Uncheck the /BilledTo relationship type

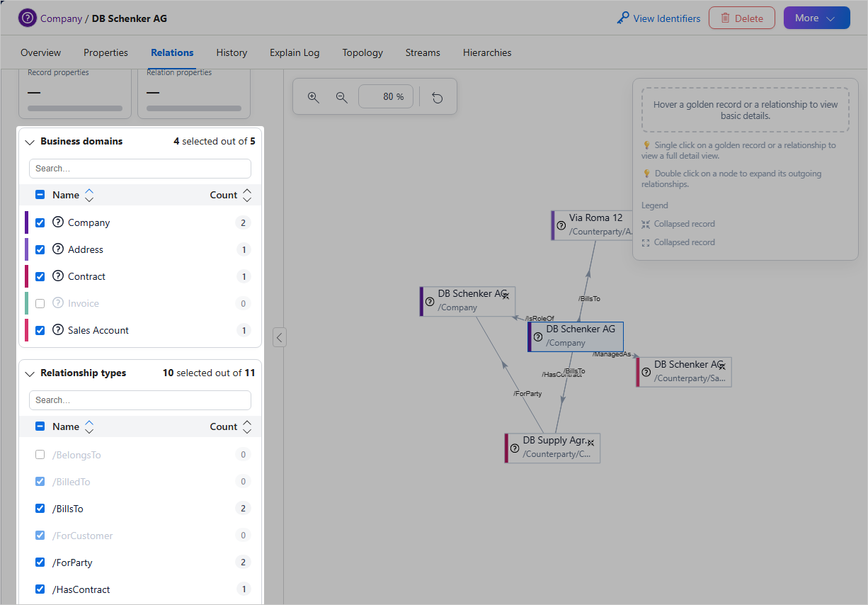tap(40, 482)
